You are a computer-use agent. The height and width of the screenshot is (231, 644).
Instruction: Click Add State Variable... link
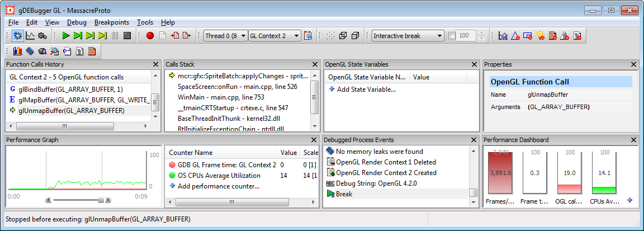coord(366,89)
